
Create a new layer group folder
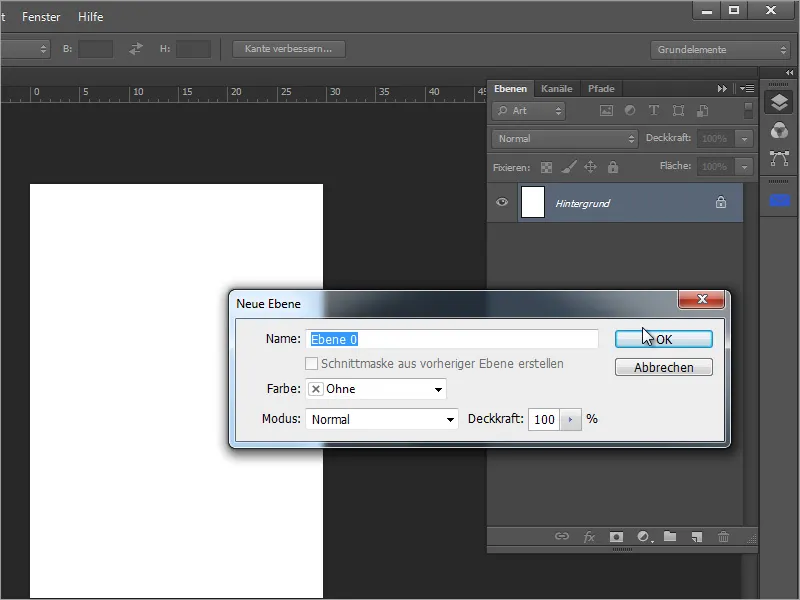pyautogui.click(x=670, y=536)
